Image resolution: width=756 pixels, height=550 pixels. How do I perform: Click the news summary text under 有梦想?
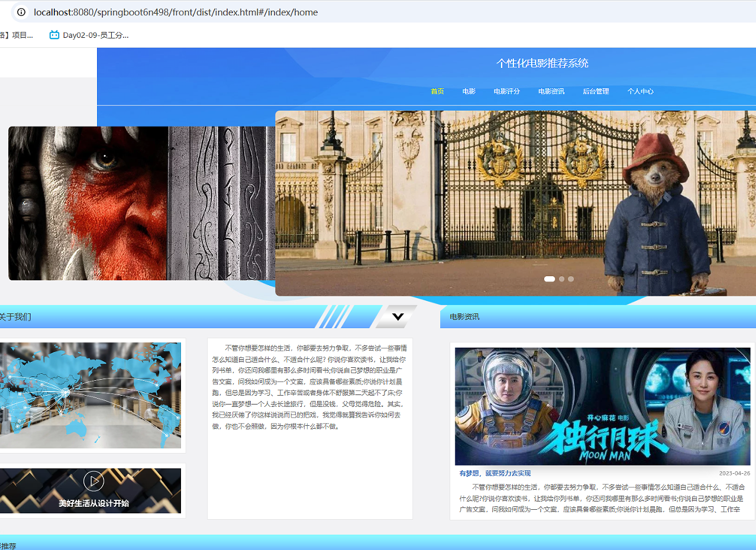tap(602, 498)
